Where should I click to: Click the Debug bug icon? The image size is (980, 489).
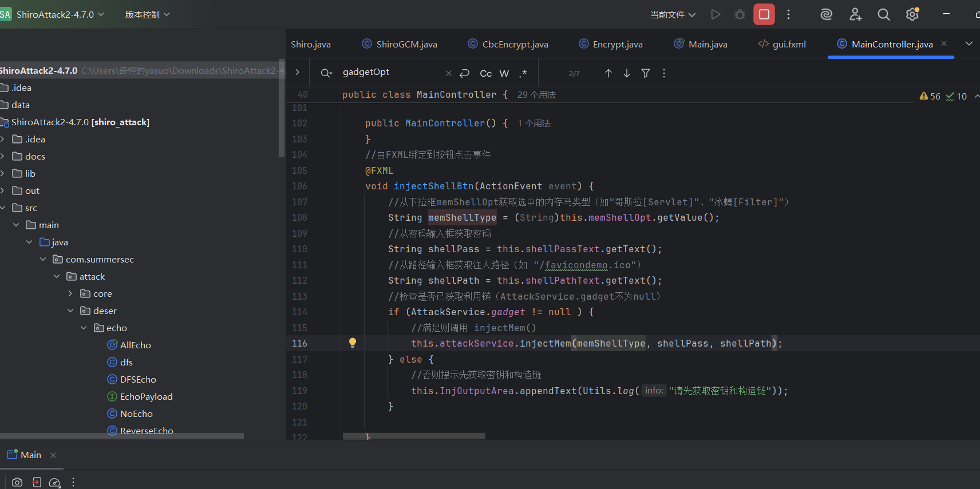[740, 15]
